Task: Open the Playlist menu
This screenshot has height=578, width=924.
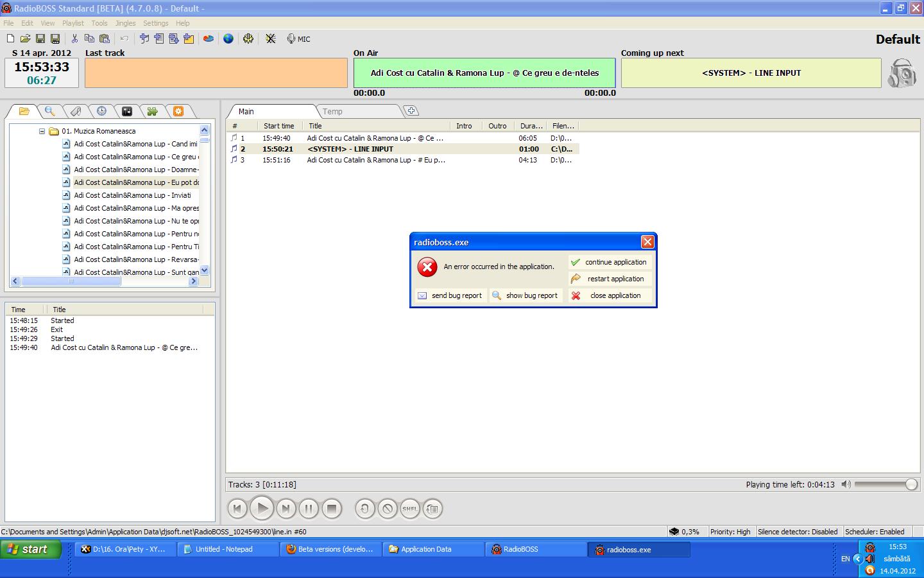Action: coord(73,23)
